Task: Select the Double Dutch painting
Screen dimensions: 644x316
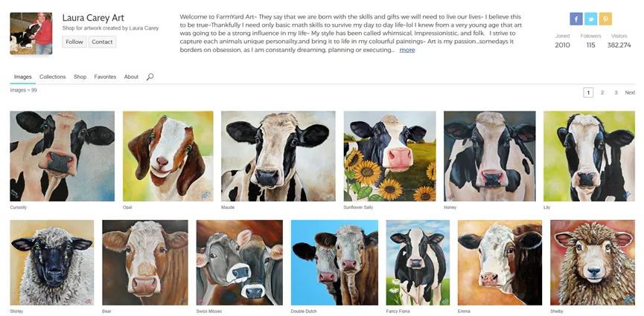Action: 334,262
